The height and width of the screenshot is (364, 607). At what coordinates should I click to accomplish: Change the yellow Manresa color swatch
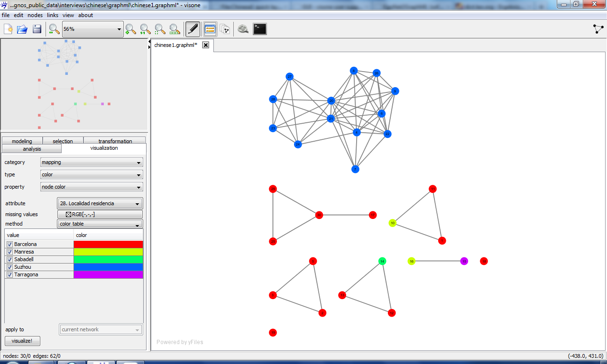pyautogui.click(x=108, y=252)
